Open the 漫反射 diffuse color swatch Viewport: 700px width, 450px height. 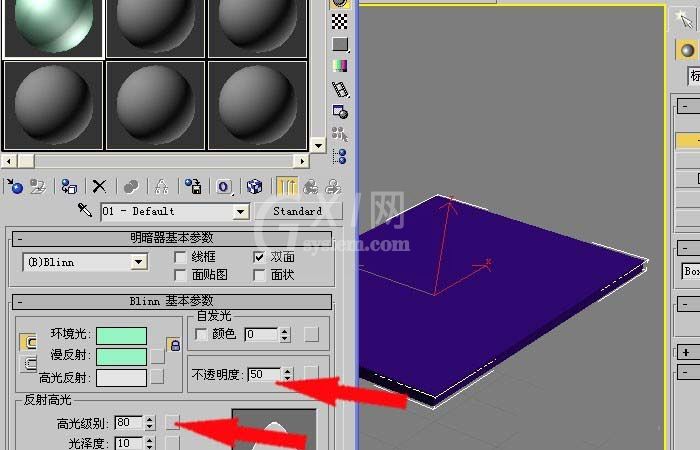click(121, 357)
